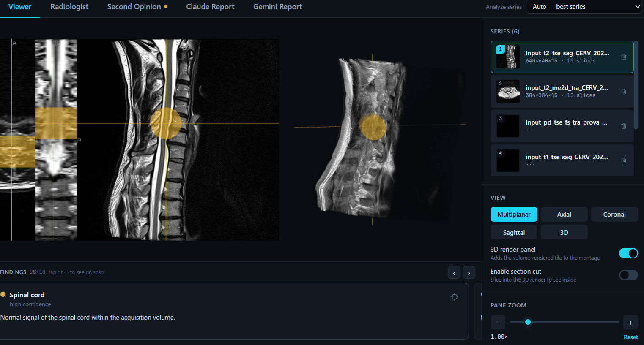This screenshot has width=644, height=345.
Task: Switch to the Viewer tab
Action: click(x=20, y=7)
